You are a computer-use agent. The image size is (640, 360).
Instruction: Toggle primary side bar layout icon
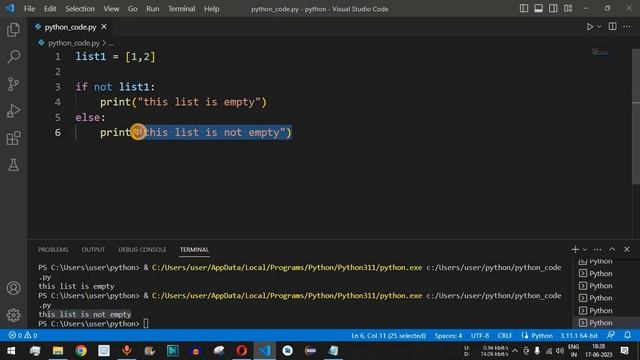[x=524, y=9]
